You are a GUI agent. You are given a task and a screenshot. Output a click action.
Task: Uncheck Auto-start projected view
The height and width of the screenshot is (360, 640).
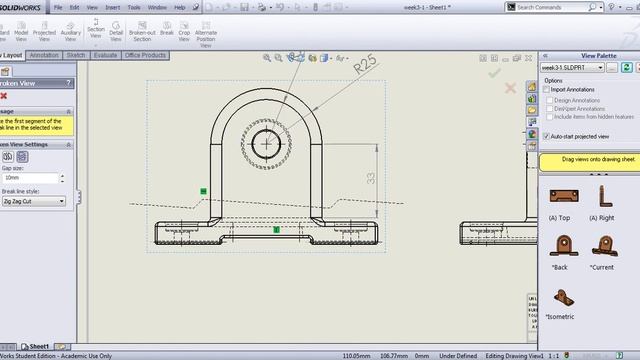[547, 136]
